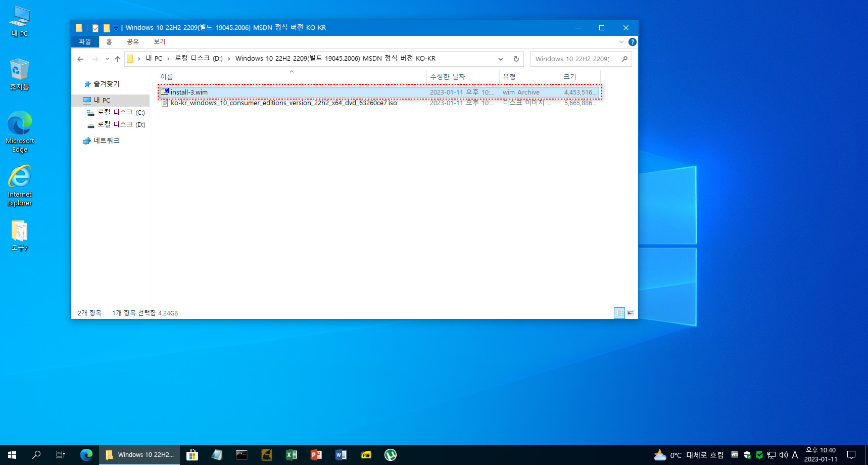Select 네트워크 in navigation pane

point(106,141)
